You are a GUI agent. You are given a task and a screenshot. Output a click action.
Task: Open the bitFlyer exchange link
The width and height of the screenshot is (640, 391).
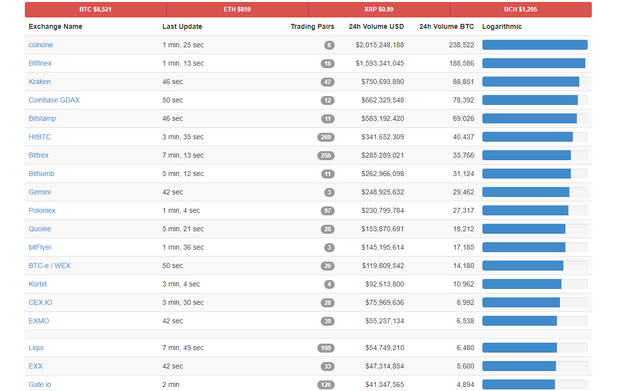40,247
